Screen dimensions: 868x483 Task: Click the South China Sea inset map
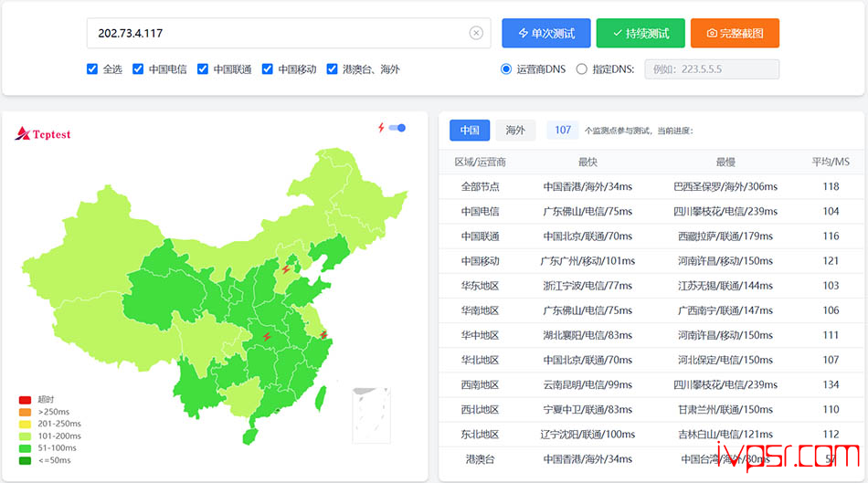click(372, 415)
